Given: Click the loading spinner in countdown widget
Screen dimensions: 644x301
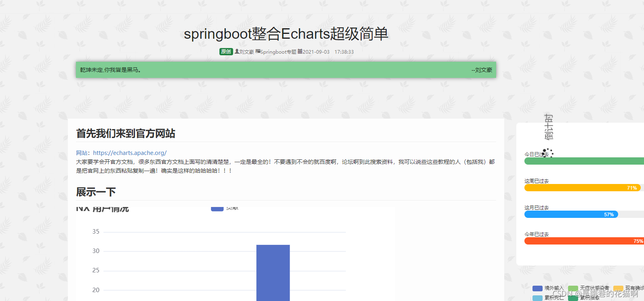Looking at the screenshot, I should [548, 153].
